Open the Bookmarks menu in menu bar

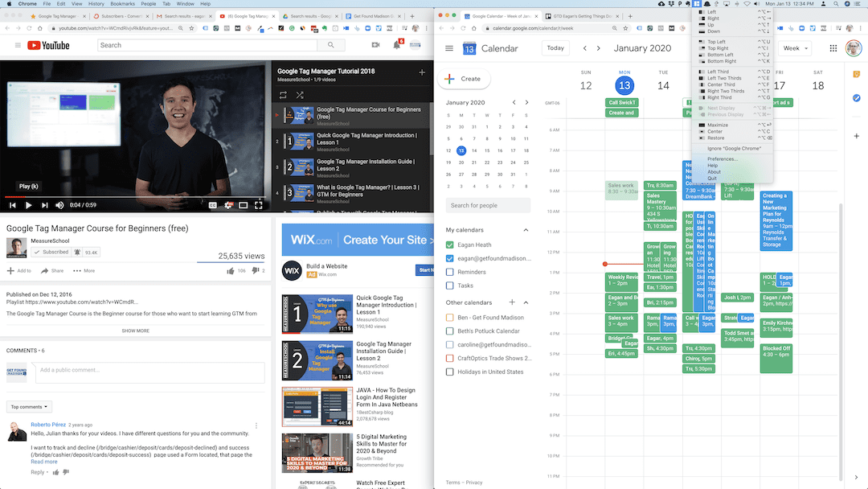[x=122, y=3]
